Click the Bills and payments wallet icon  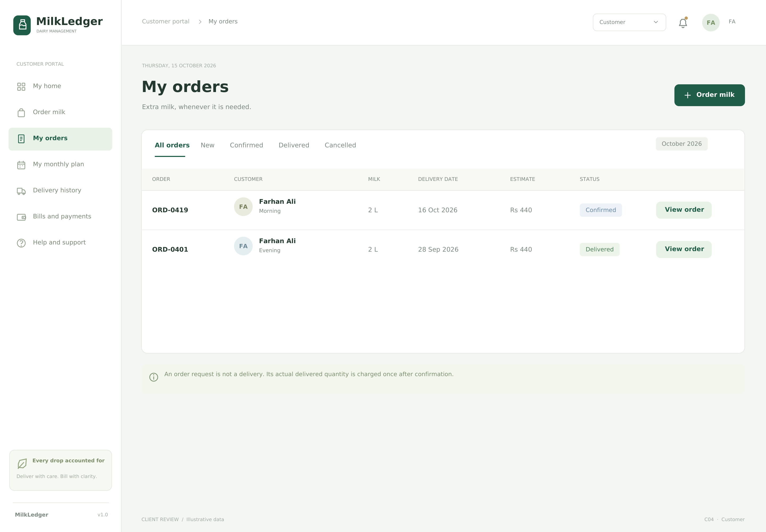tap(21, 217)
